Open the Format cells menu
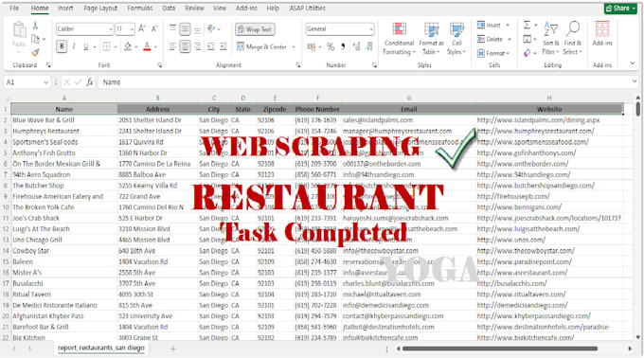This screenshot has width=644, height=358. [493, 53]
